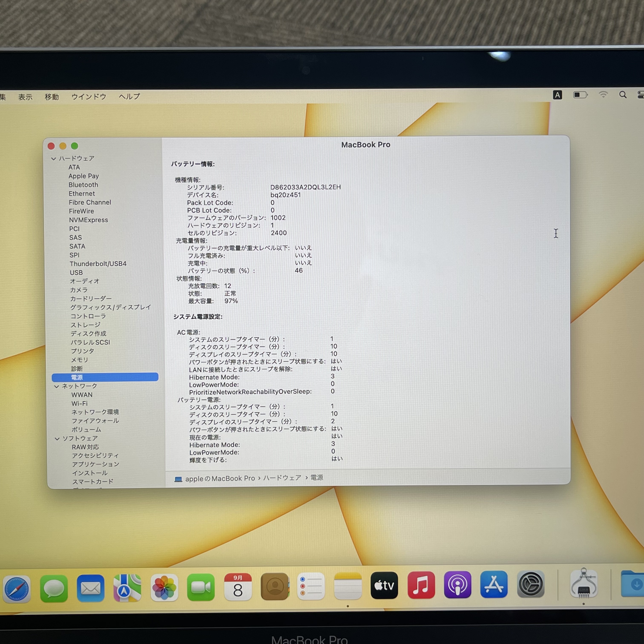644x644 pixels.
Task: Launch the Messages app in the Dock
Action: pyautogui.click(x=54, y=588)
